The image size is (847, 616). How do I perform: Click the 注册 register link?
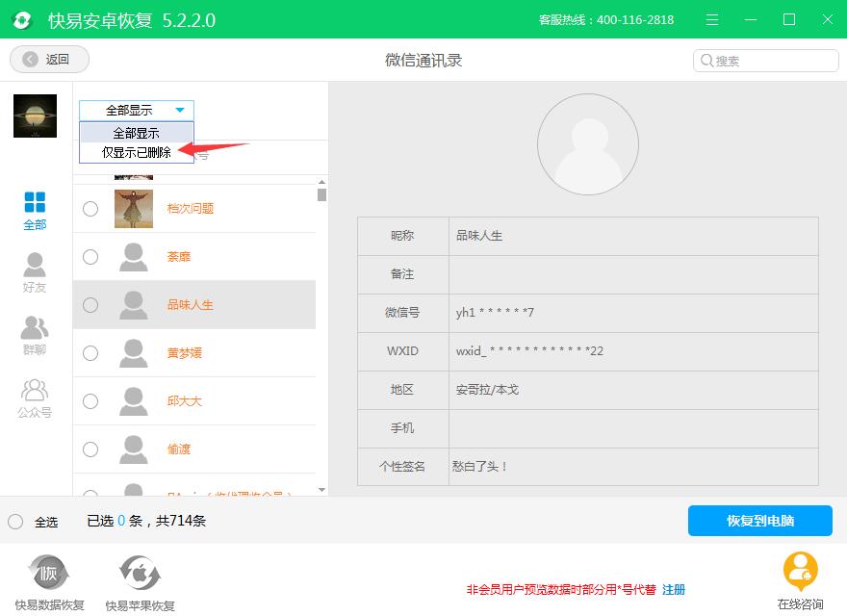pos(674,589)
